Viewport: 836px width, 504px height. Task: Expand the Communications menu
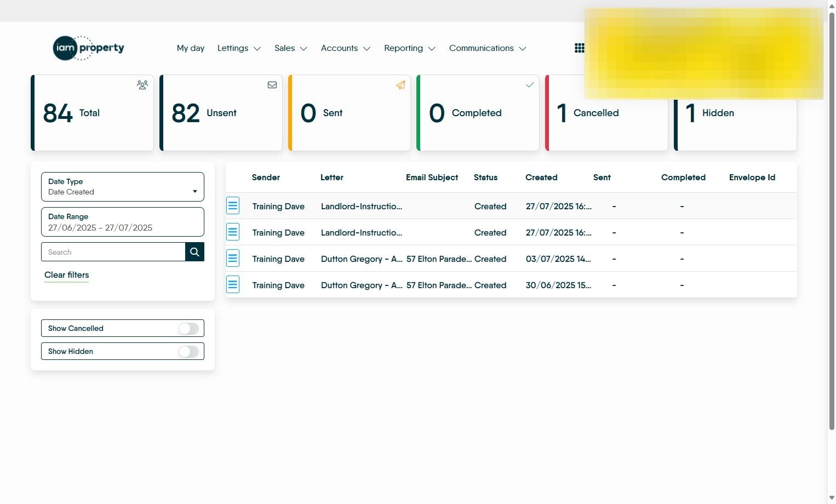click(x=488, y=48)
